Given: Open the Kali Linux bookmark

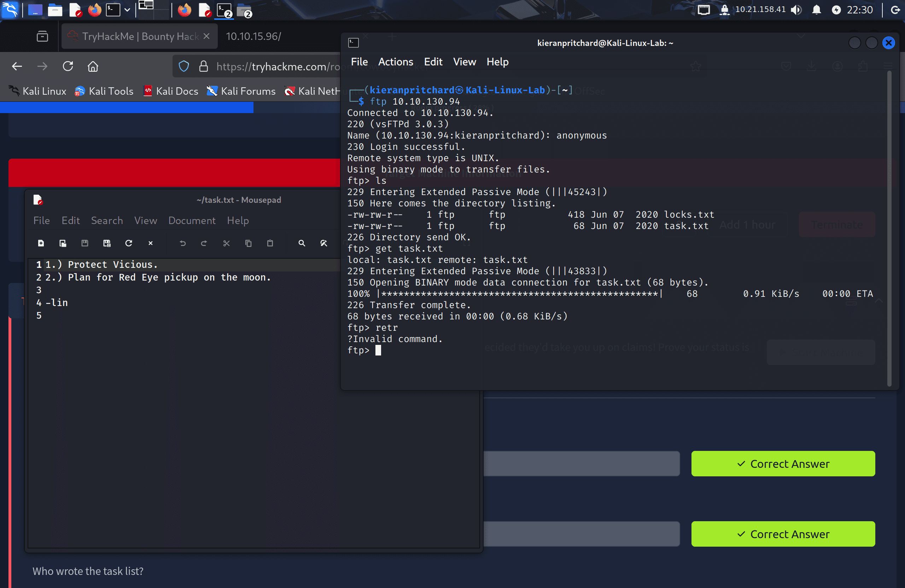Looking at the screenshot, I should click(x=37, y=91).
